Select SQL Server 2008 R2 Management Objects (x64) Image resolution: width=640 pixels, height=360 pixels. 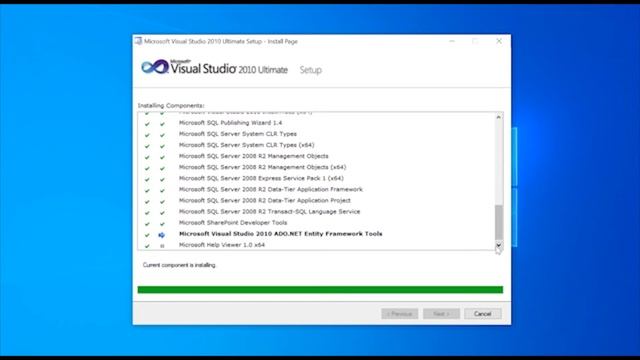click(262, 167)
